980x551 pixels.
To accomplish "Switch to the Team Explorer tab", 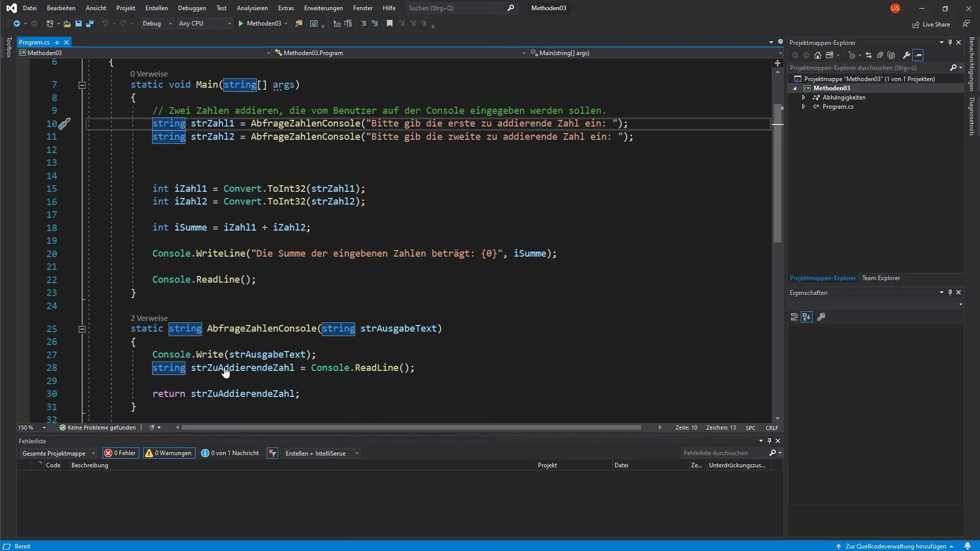I will pyautogui.click(x=881, y=278).
